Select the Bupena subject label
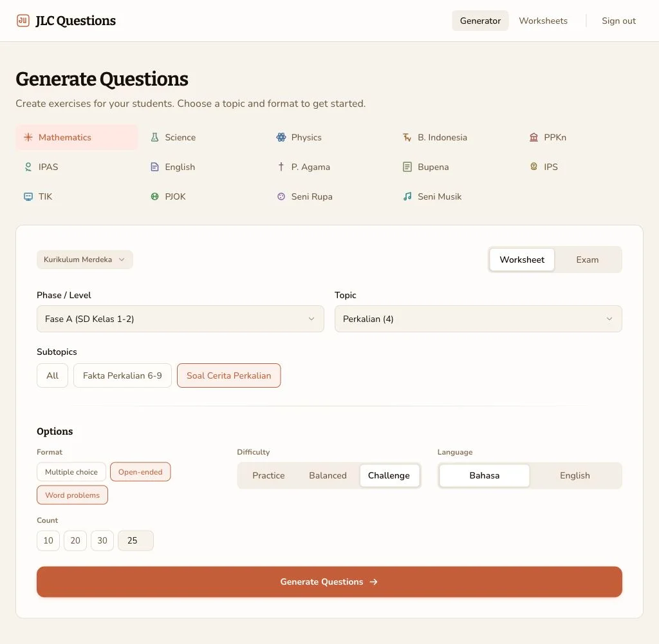This screenshot has height=644, width=659. [433, 167]
